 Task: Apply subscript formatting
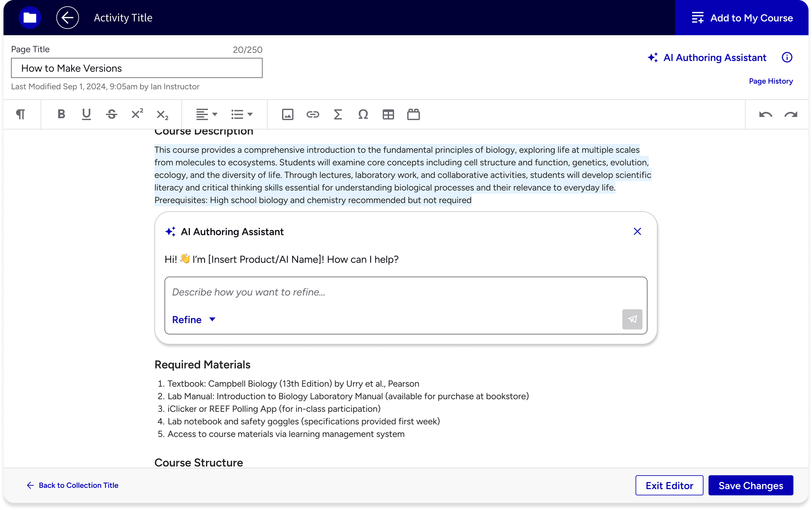point(162,115)
